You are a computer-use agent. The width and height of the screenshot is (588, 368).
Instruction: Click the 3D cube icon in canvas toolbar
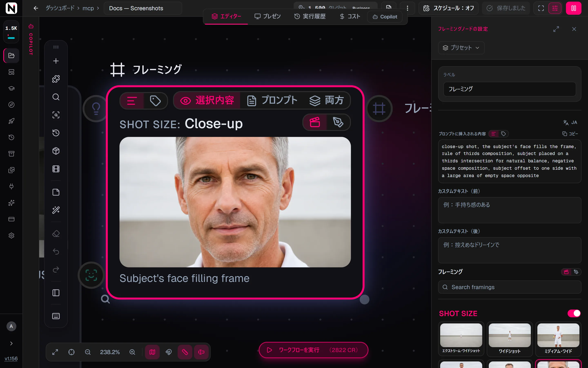56,151
